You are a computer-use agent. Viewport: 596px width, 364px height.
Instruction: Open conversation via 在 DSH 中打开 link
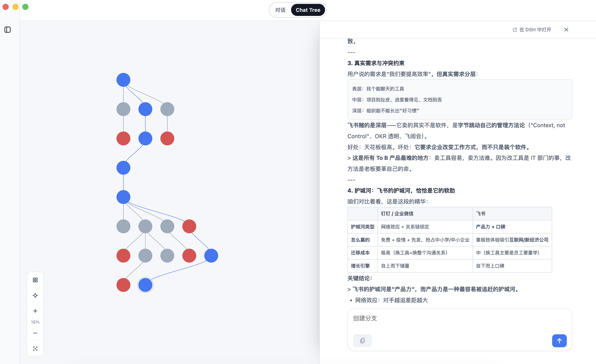(x=532, y=30)
